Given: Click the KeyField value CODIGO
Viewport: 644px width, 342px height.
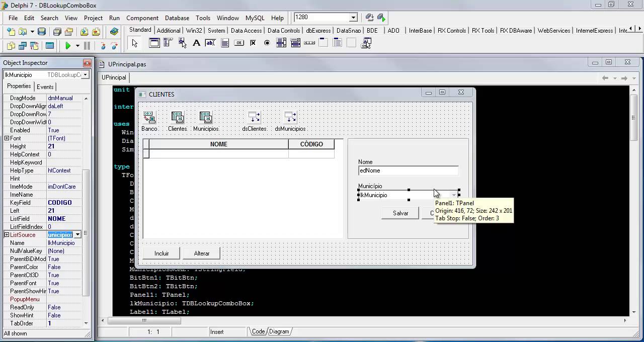Looking at the screenshot, I should pyautogui.click(x=64, y=203).
